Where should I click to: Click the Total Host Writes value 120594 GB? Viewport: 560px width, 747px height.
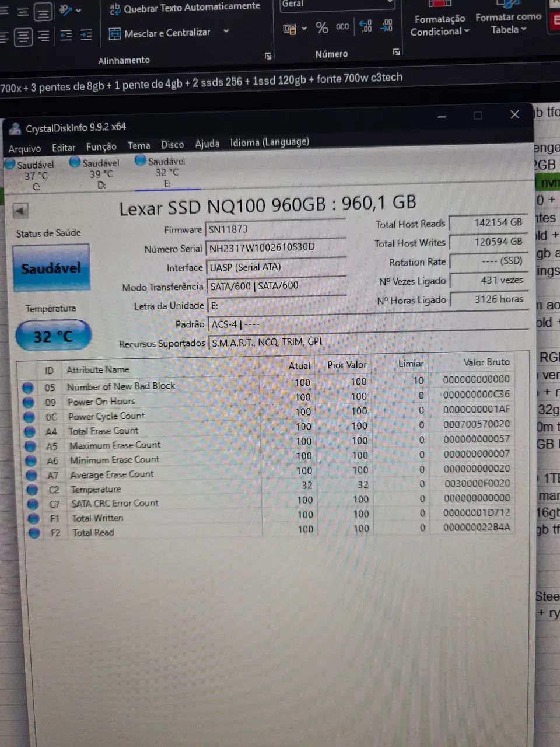(x=489, y=242)
